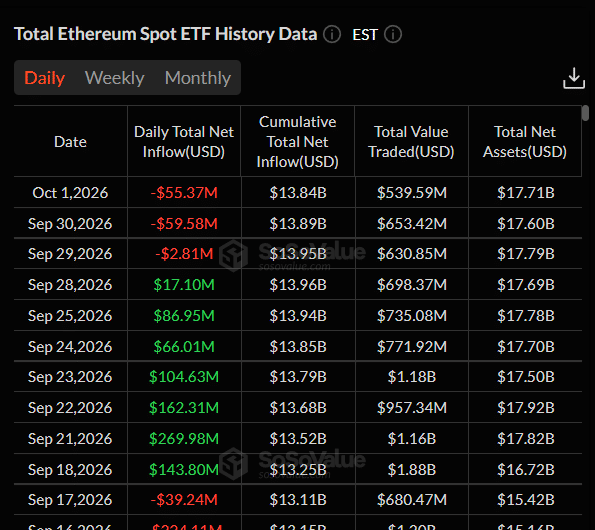The image size is (595, 530).
Task: Click the $17.69B net assets value
Action: point(526,285)
